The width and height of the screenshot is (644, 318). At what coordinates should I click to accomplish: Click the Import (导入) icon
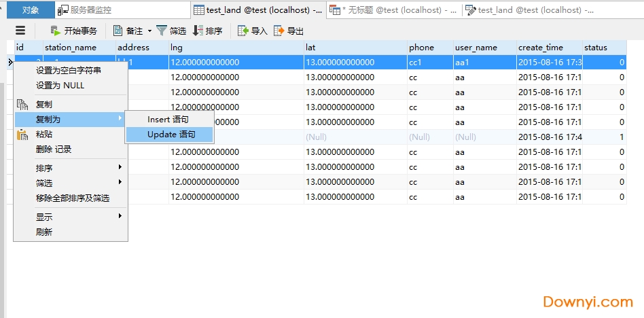click(x=243, y=31)
